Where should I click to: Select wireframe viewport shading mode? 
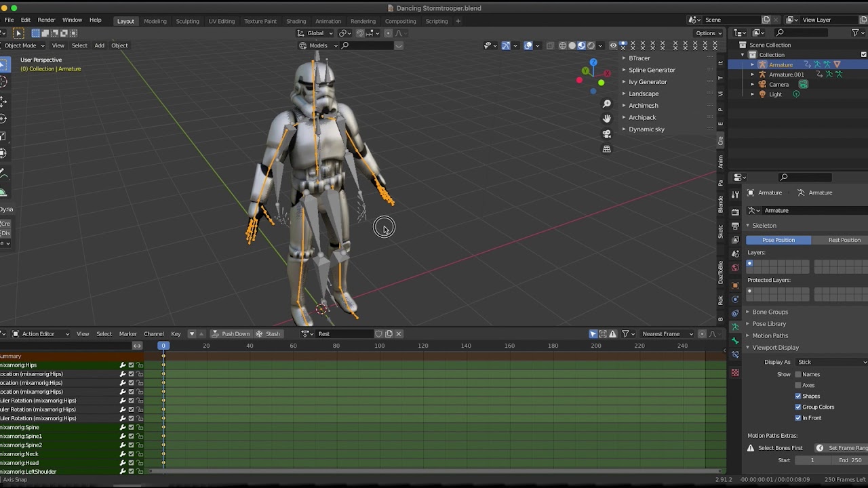(x=562, y=45)
